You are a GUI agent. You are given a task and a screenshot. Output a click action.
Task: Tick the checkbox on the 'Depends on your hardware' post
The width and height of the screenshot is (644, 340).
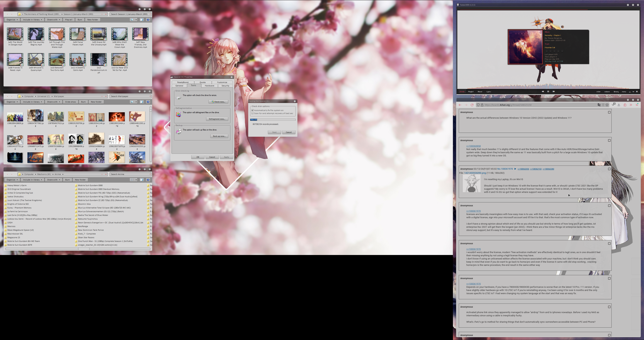click(609, 278)
